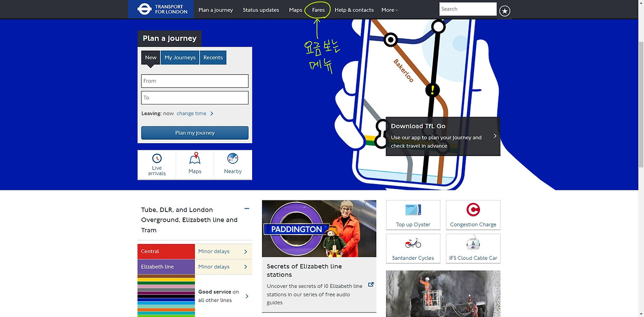This screenshot has width=644, height=317.
Task: Open the Paddington Elizabeth line photo
Action: click(319, 229)
